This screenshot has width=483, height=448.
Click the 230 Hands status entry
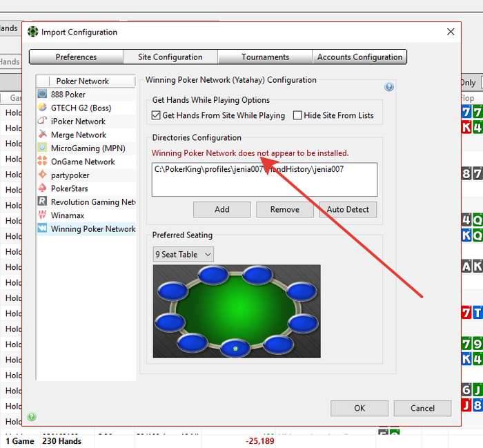click(x=61, y=441)
